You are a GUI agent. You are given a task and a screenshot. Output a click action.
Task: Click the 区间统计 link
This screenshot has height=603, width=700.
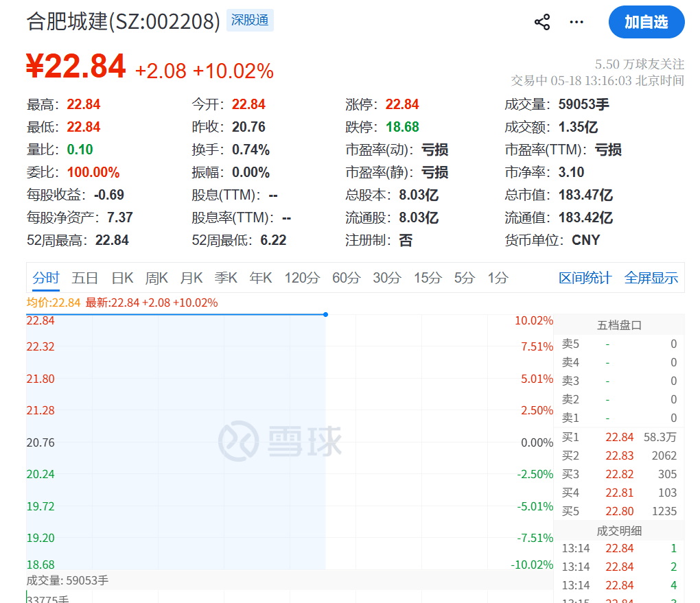click(x=585, y=278)
